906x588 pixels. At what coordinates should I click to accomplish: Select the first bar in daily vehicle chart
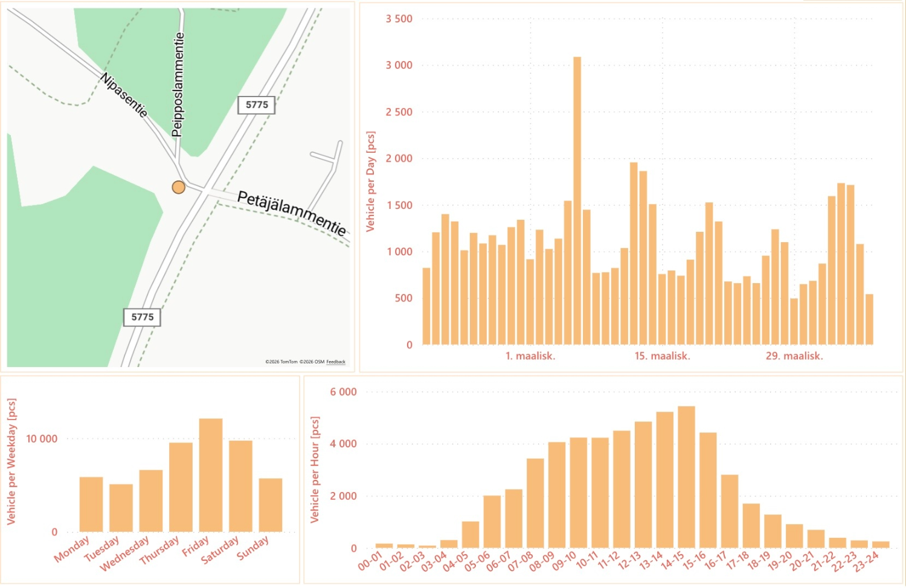(426, 306)
